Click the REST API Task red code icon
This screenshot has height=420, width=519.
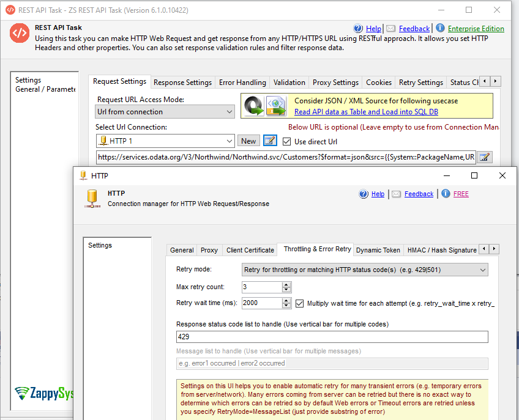tap(19, 34)
